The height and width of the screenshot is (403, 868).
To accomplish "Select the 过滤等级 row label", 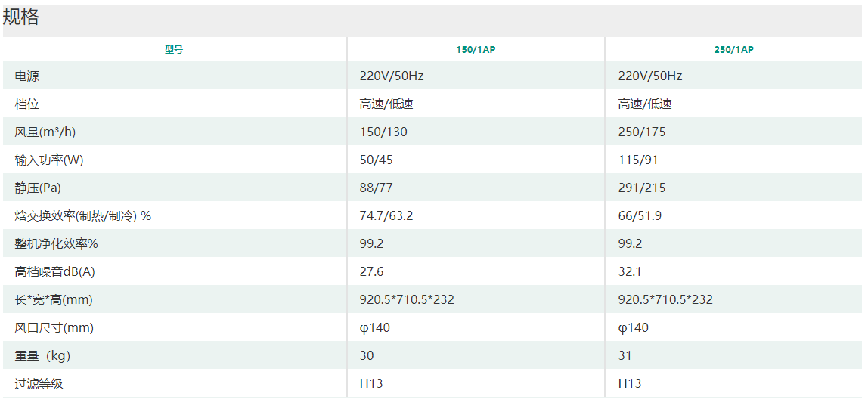I will (39, 384).
